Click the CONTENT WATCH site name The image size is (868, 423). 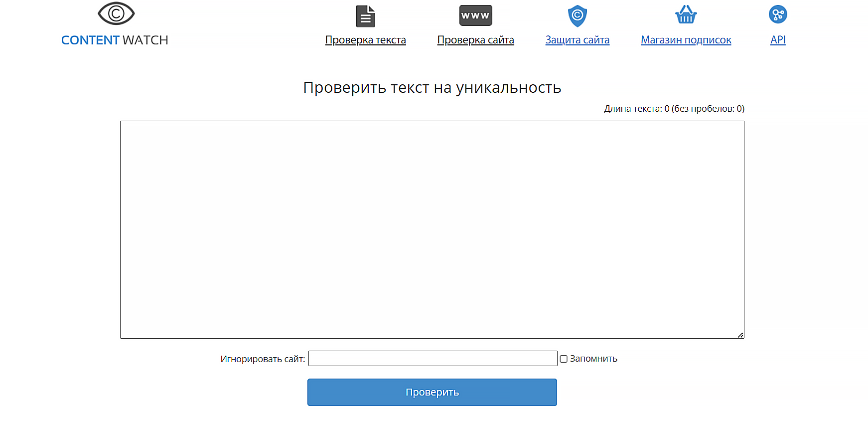(115, 40)
